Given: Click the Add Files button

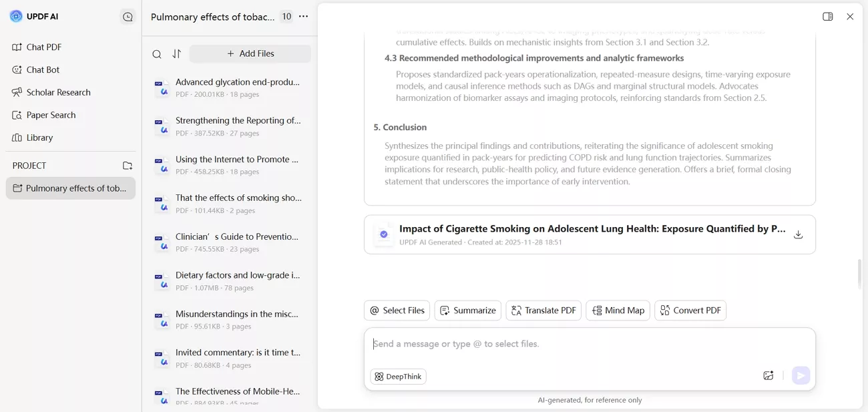Looking at the screenshot, I should coord(250,54).
